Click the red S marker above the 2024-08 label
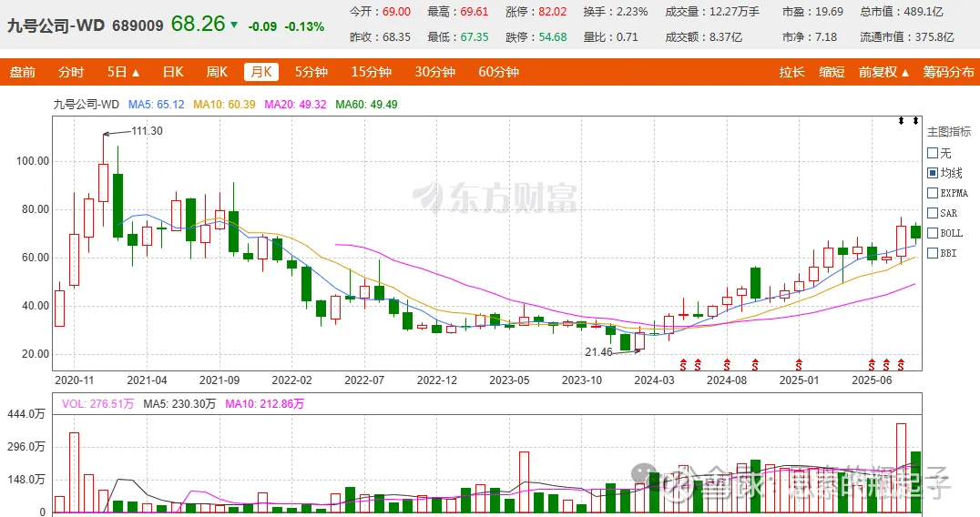The height and width of the screenshot is (517, 980). click(x=727, y=365)
